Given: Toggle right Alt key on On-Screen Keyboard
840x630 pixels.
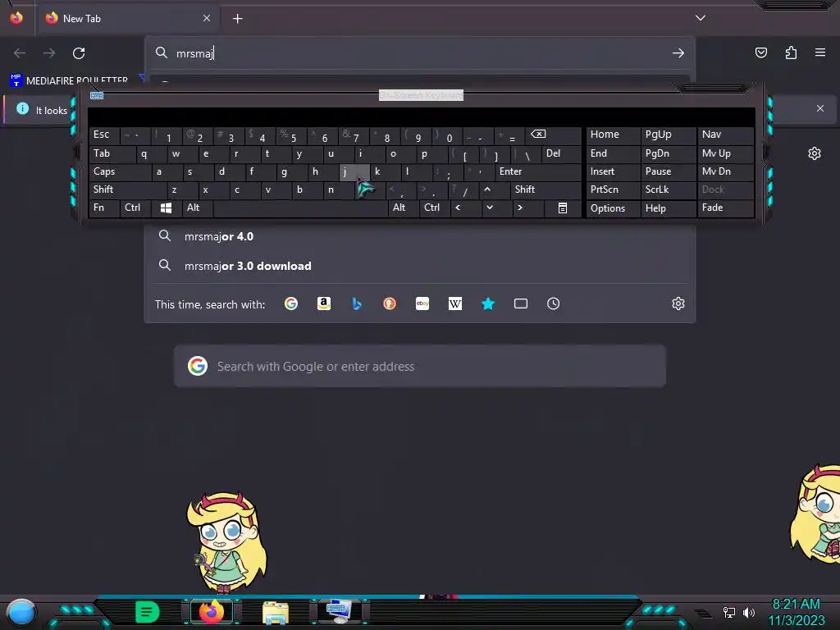Looking at the screenshot, I should (x=403, y=208).
